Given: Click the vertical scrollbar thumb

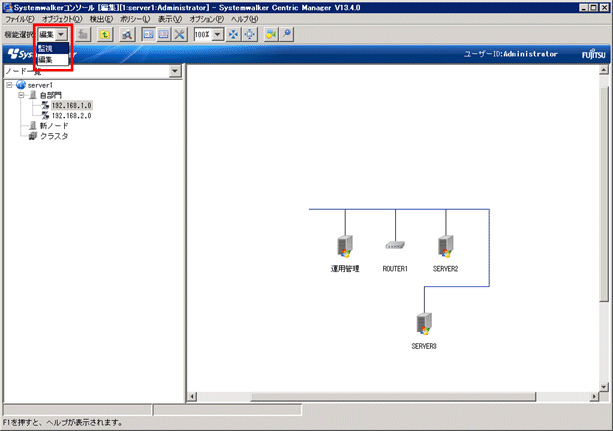Looking at the screenshot, I should (604, 194).
